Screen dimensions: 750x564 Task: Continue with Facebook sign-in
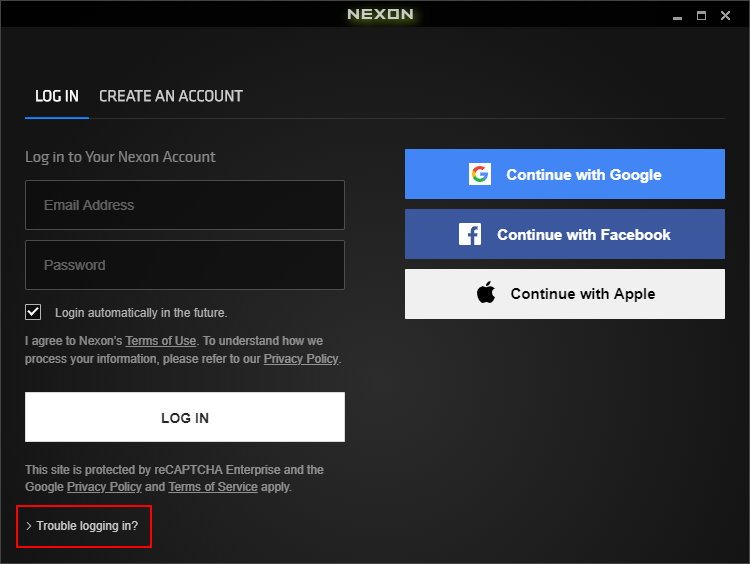point(565,234)
